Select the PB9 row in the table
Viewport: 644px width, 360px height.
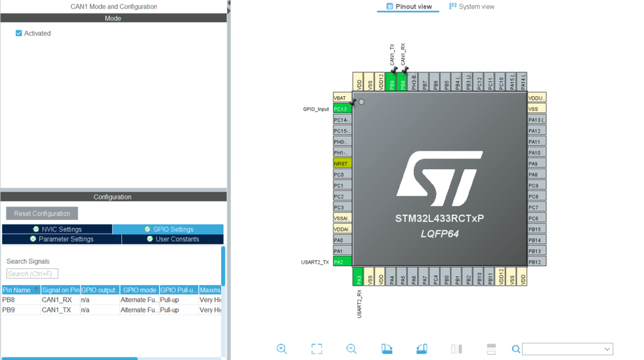(112, 310)
